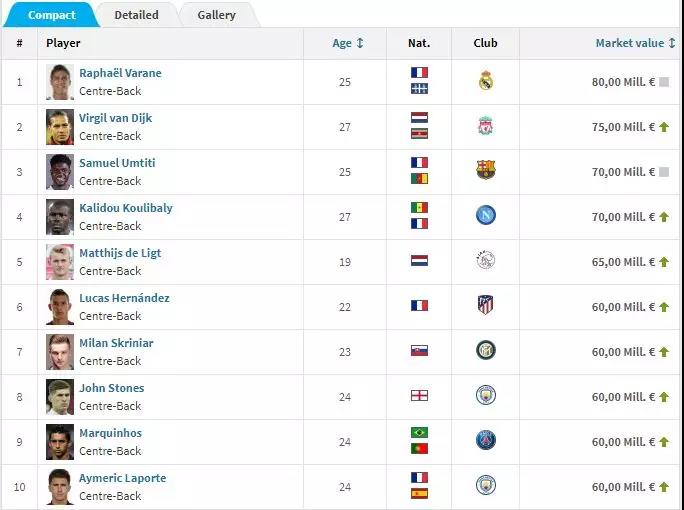The width and height of the screenshot is (684, 510).
Task: Click Matthijs de Ligt's portrait thumbnail
Action: (x=60, y=262)
